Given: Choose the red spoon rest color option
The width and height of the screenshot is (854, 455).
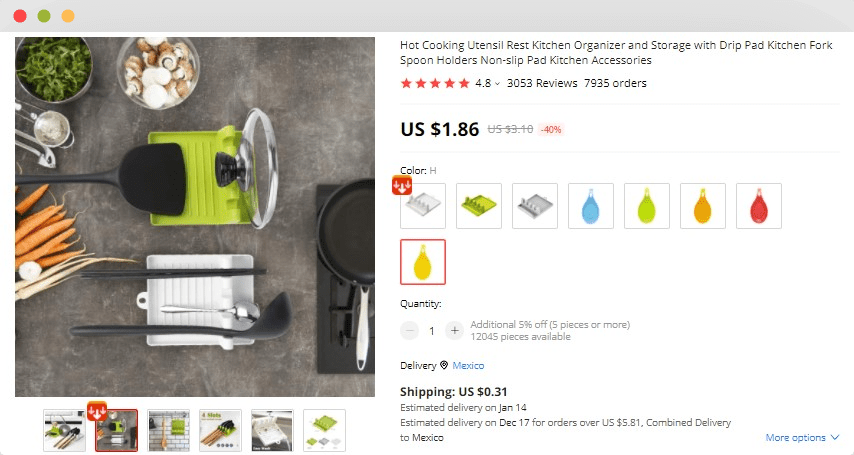Looking at the screenshot, I should click(759, 206).
